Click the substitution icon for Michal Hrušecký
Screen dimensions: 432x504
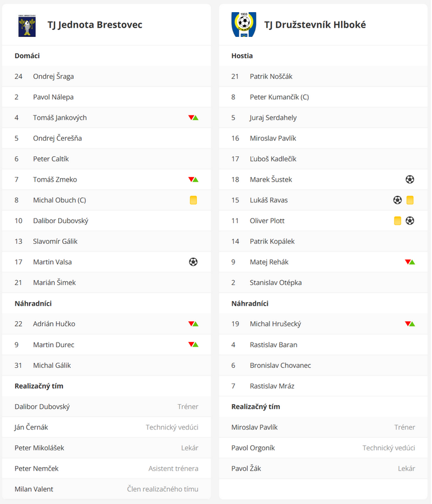point(410,324)
